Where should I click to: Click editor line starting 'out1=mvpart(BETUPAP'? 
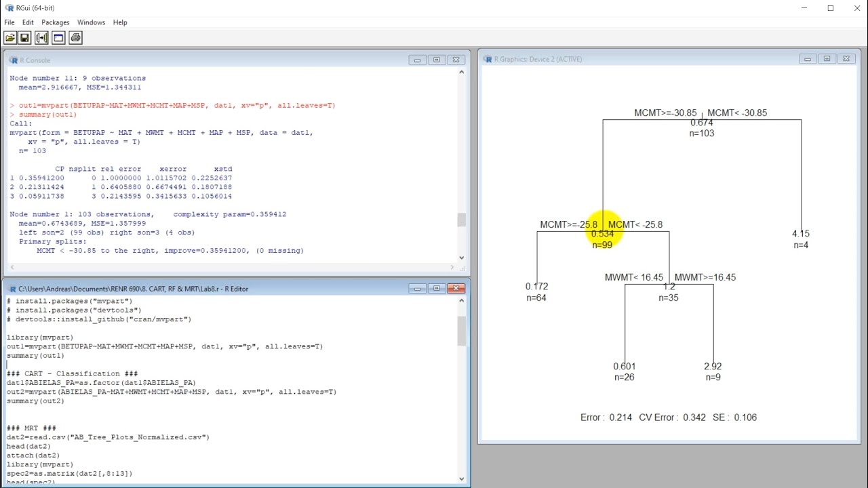(165, 346)
